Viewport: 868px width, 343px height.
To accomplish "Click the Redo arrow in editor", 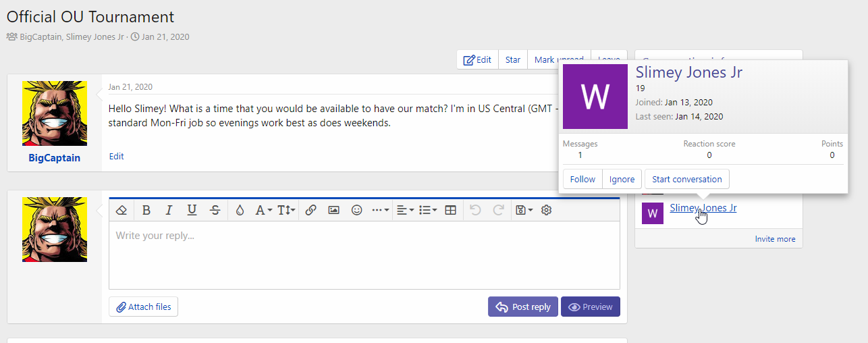I will pyautogui.click(x=498, y=210).
